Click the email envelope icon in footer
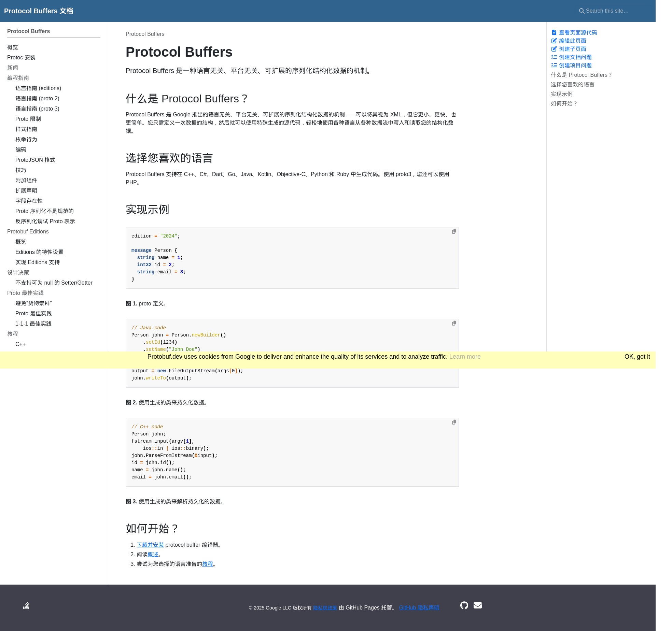 click(477, 605)
